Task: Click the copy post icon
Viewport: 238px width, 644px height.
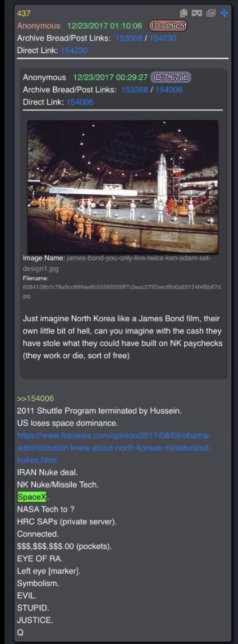Action: click(x=184, y=13)
